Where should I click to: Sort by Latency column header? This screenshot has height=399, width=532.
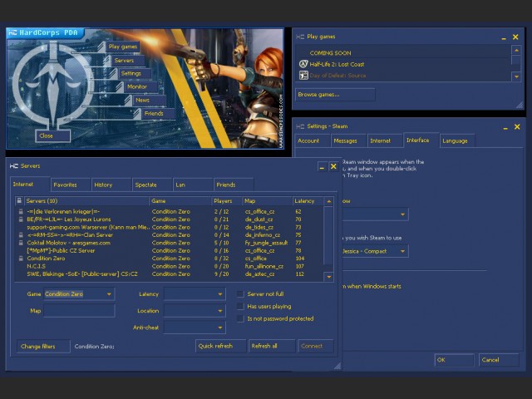(x=308, y=201)
